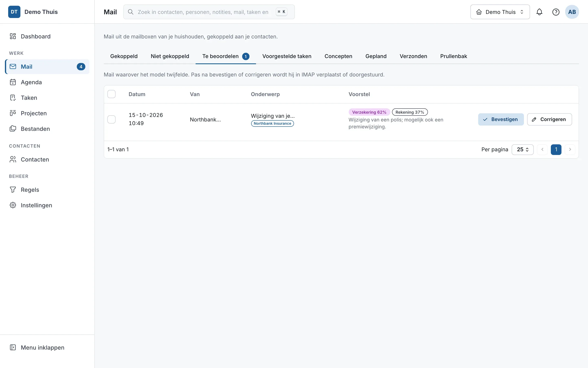The width and height of the screenshot is (588, 368).
Task: Select page 1 in pagination
Action: coord(556,149)
